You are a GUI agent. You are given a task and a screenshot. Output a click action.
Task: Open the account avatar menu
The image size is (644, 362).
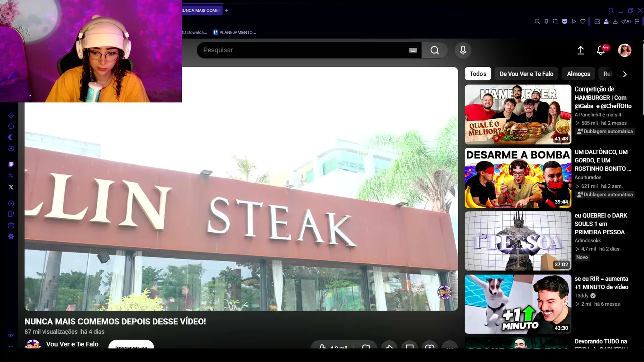point(625,50)
